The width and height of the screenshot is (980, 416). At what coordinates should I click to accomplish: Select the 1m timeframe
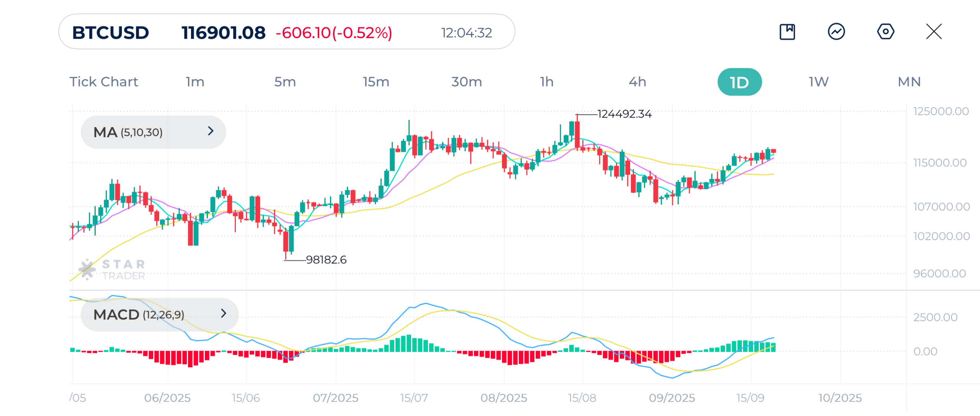194,82
